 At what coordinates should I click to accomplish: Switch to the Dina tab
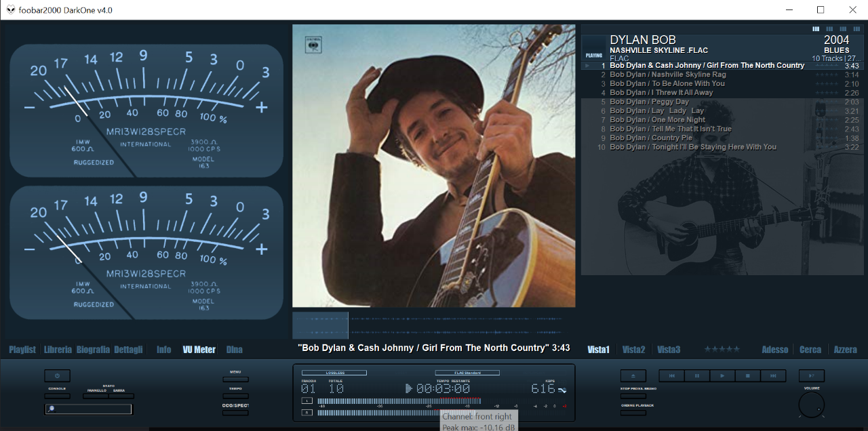click(x=234, y=350)
